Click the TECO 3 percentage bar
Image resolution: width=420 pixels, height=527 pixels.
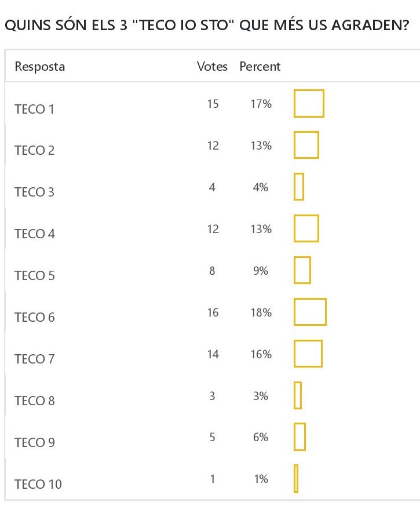click(x=299, y=187)
